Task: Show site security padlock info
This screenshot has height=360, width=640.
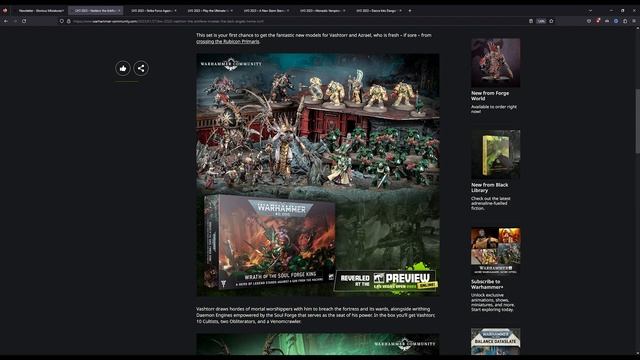Action: pyautogui.click(x=69, y=21)
